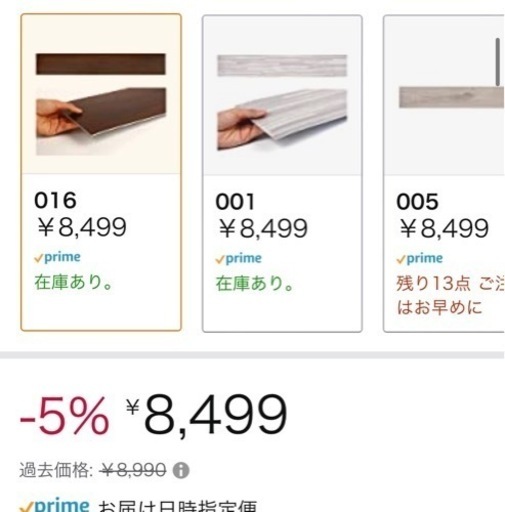
Task: Click the -5% discount label
Action: pos(64,416)
